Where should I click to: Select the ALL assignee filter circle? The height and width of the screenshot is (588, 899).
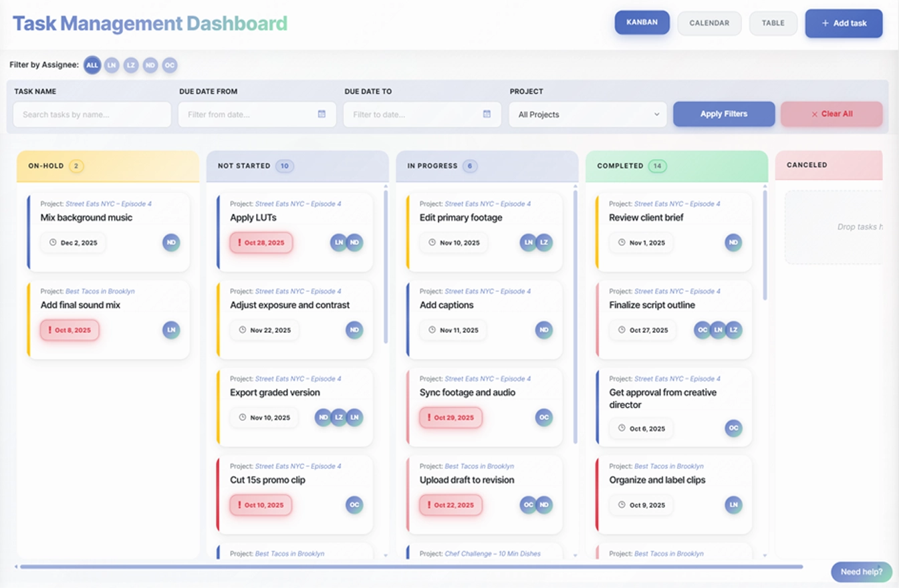tap(92, 65)
